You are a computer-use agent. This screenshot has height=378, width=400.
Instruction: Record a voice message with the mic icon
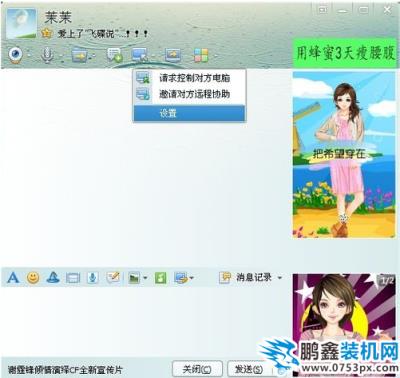(93, 277)
